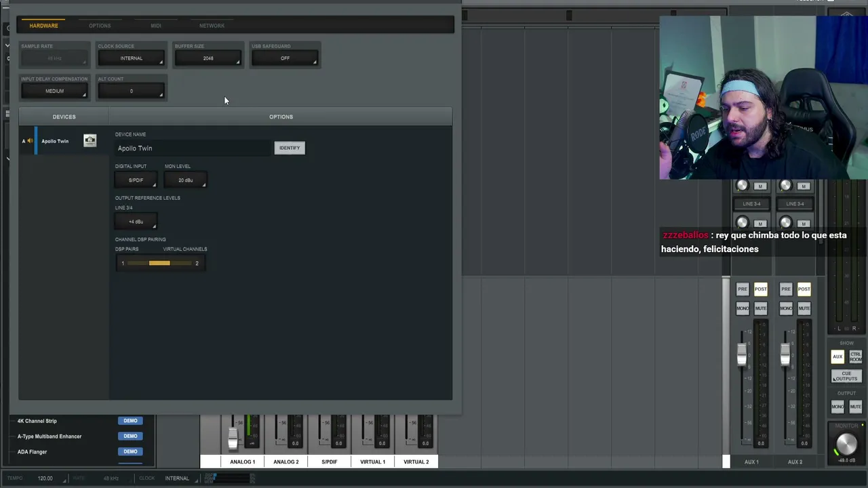This screenshot has height=488, width=868.
Task: Open the disabled Sample Rate dropdown
Action: click(x=54, y=58)
